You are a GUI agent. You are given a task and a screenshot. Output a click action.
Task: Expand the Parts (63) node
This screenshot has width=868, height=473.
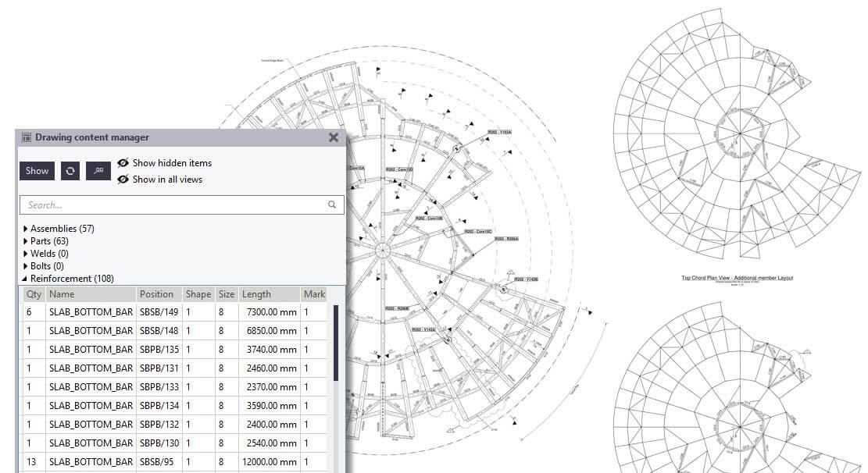26,241
